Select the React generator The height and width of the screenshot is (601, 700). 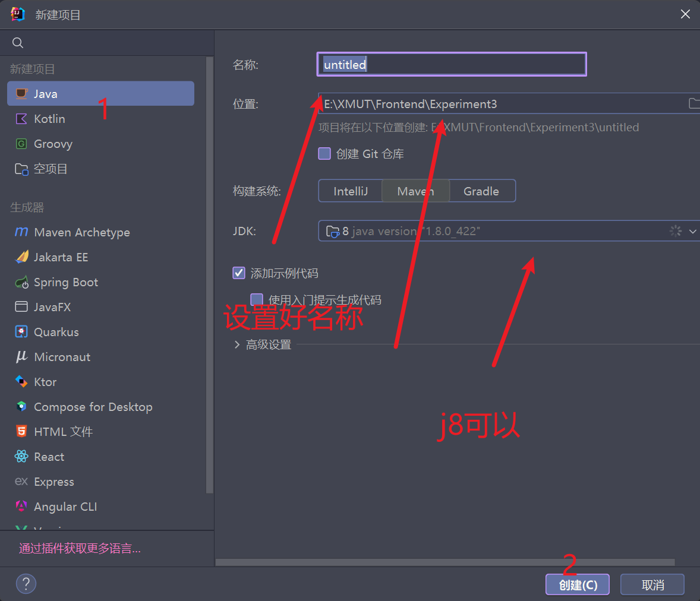point(100,457)
